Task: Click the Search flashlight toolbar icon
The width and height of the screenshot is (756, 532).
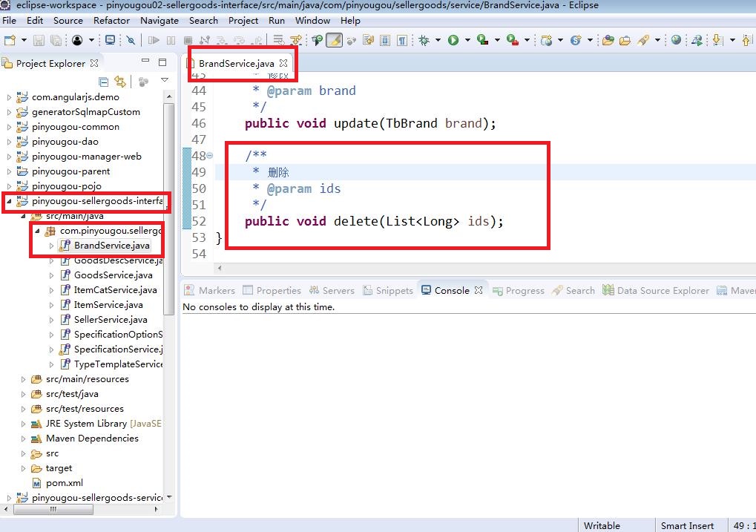Action: click(x=643, y=41)
